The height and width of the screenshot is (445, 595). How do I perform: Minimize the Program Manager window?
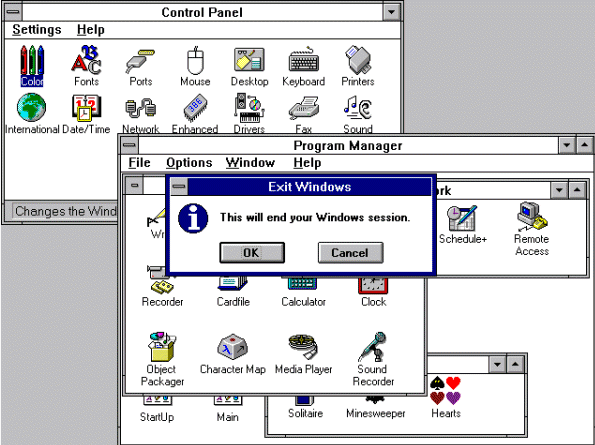567,145
